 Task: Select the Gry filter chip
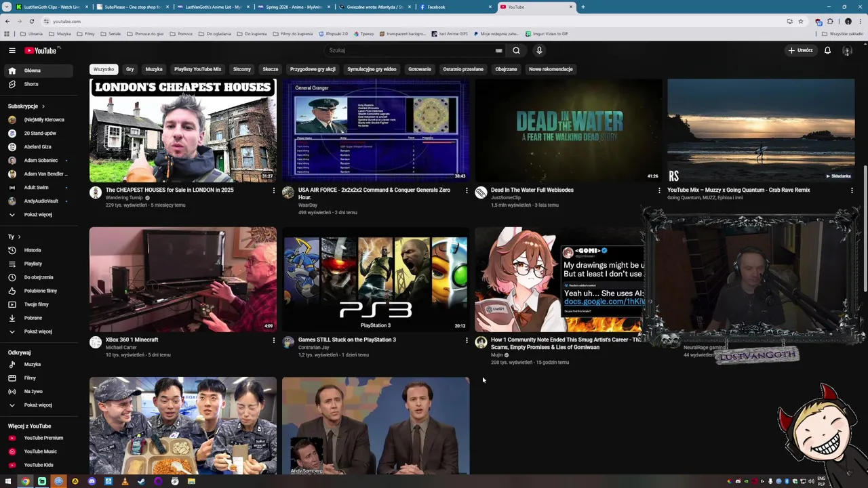(x=130, y=69)
